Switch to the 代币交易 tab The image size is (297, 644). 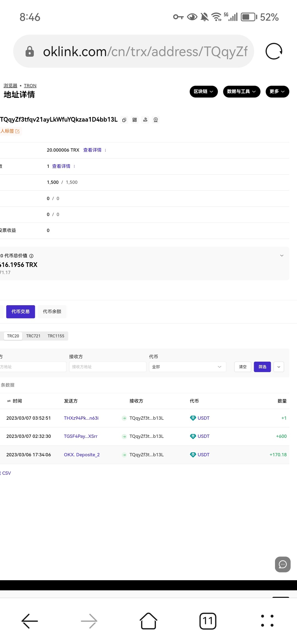click(21, 312)
